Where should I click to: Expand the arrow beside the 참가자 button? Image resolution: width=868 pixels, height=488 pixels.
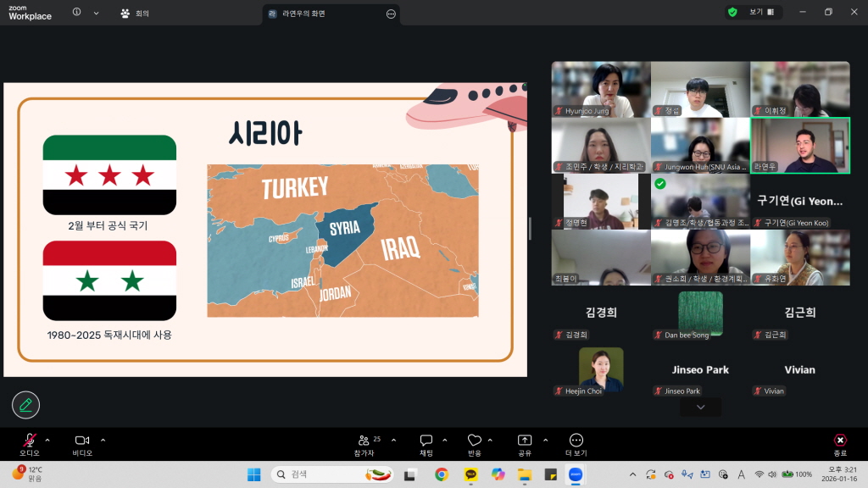point(393,440)
